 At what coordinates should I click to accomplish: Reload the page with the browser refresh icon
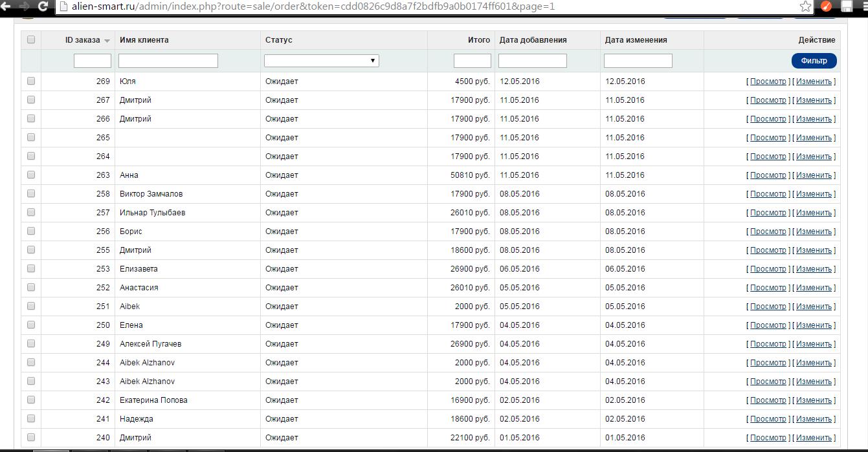click(x=43, y=6)
